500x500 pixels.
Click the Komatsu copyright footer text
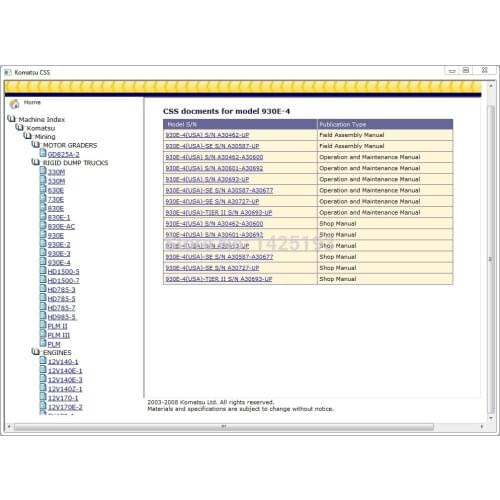(240, 406)
